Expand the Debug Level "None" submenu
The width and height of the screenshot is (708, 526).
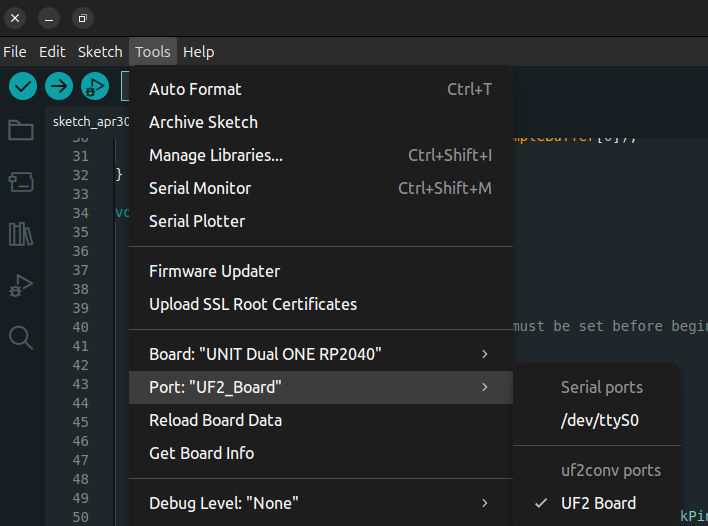[x=321, y=503]
